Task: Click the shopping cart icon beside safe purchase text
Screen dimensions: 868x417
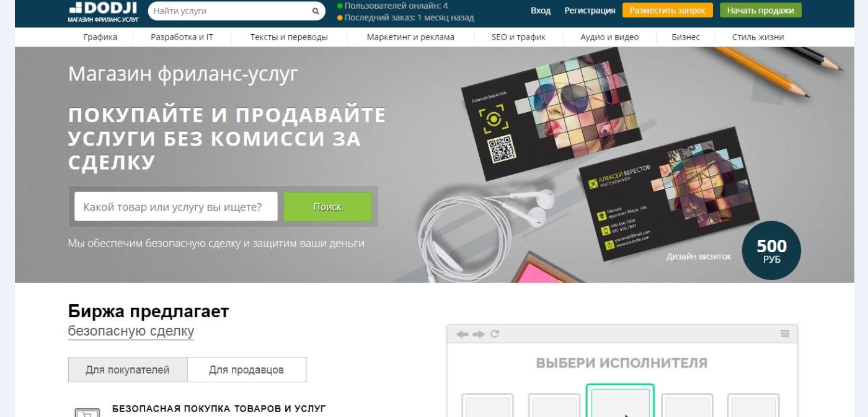Action: coord(87,413)
